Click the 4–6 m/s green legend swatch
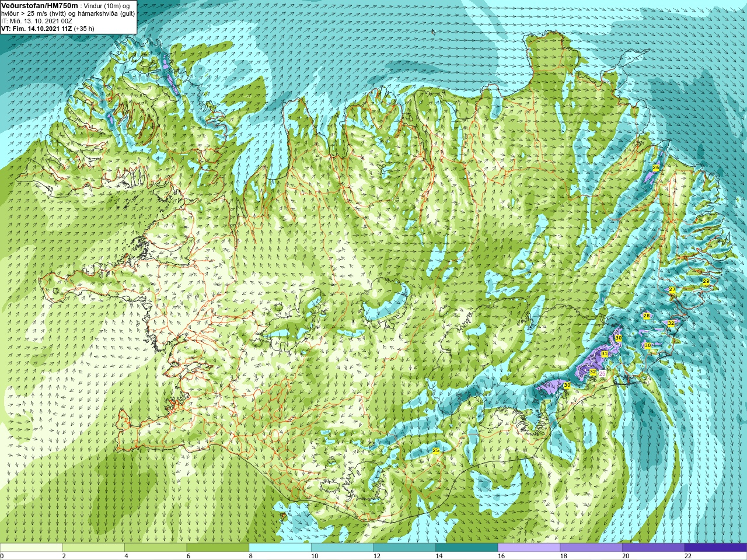The width and height of the screenshot is (747, 560). 155,548
